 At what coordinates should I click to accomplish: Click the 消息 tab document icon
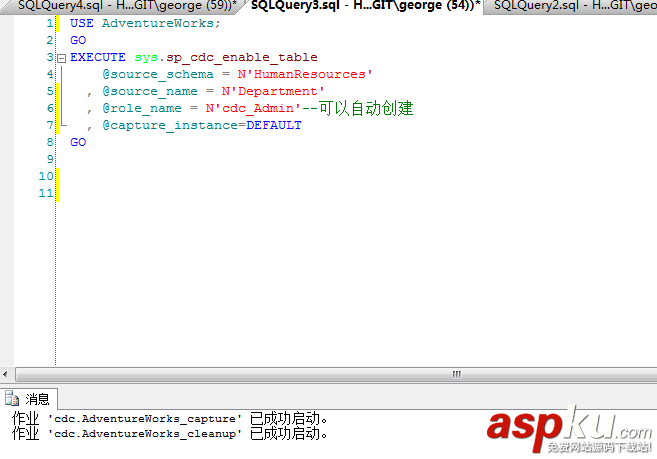pyautogui.click(x=12, y=399)
